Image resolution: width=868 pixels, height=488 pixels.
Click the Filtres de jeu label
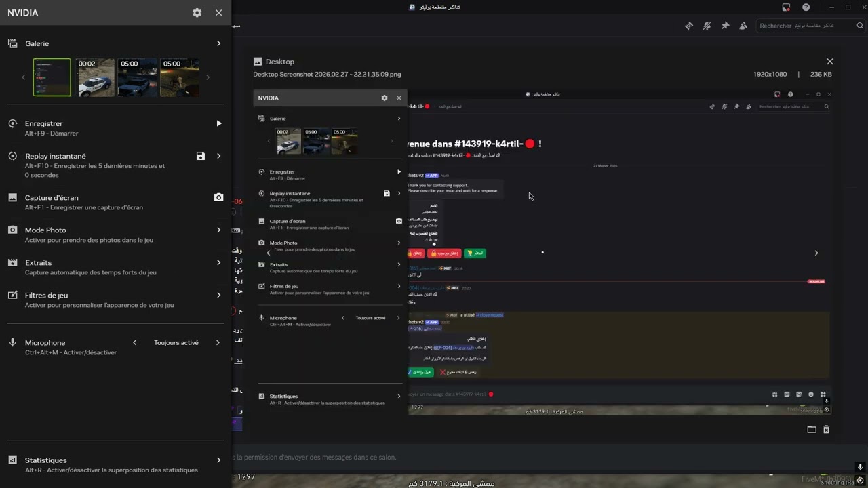(x=46, y=295)
